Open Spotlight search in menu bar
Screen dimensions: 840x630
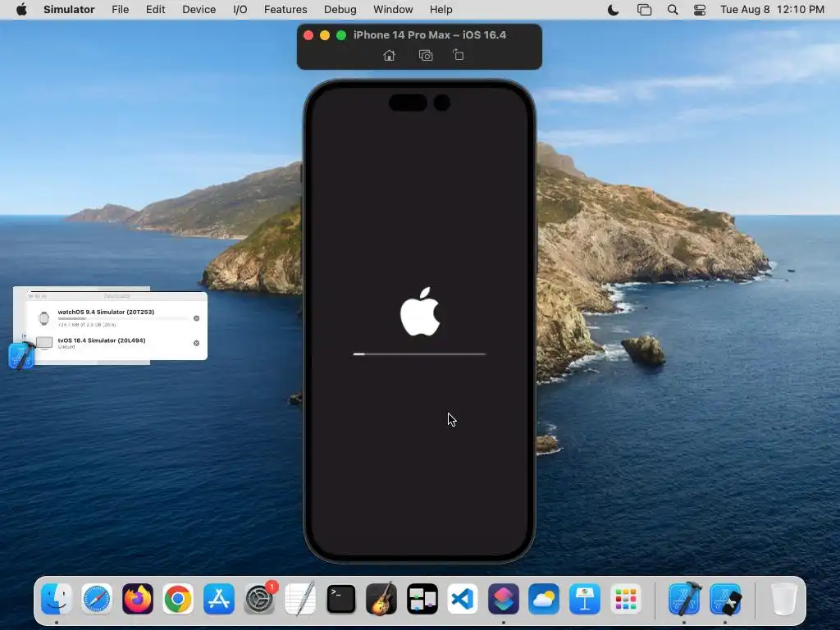click(x=673, y=10)
